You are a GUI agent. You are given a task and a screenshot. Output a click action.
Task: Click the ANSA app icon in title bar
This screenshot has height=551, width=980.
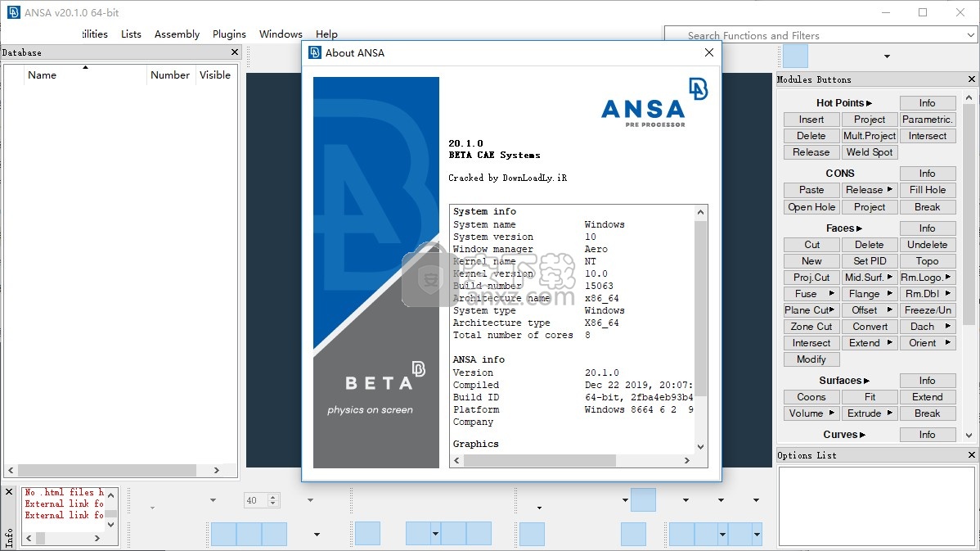[x=13, y=12]
